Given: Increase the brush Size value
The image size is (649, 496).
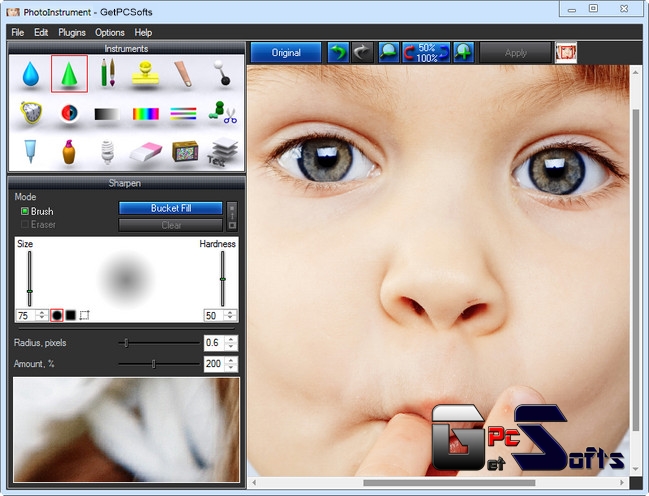Looking at the screenshot, I should (41, 313).
